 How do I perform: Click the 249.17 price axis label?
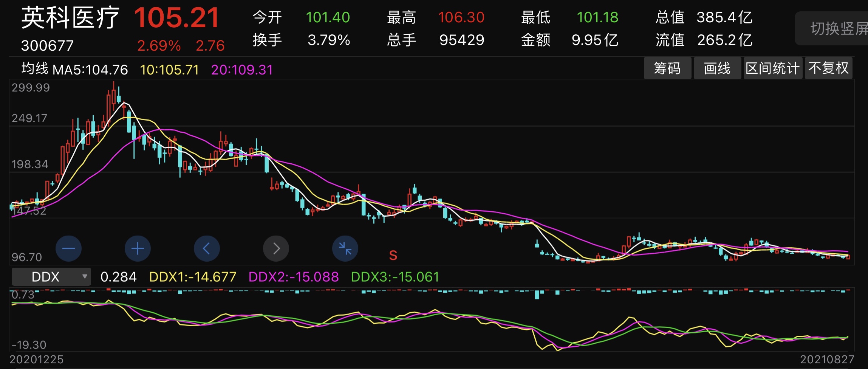(x=29, y=118)
